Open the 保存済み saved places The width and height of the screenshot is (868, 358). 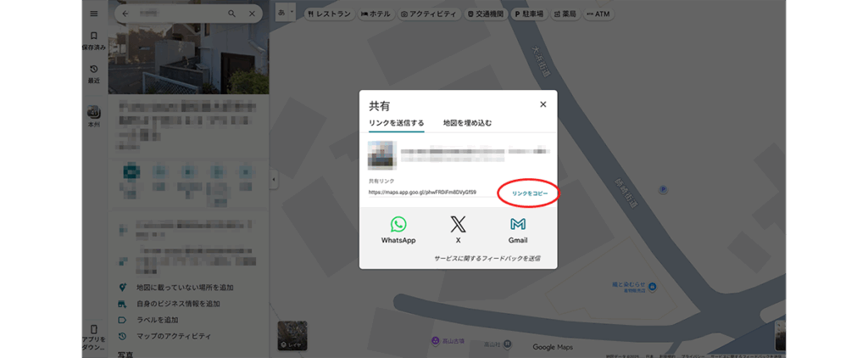click(93, 41)
